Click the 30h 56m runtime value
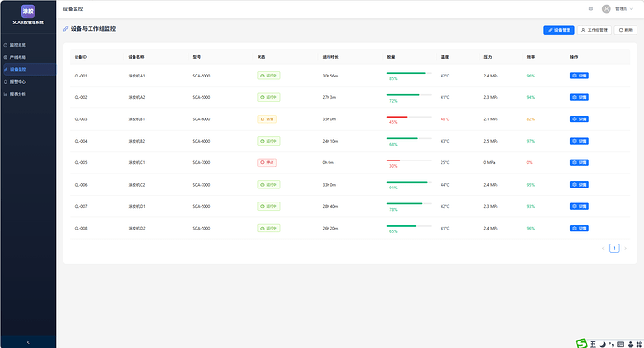644x348 pixels. [x=330, y=76]
